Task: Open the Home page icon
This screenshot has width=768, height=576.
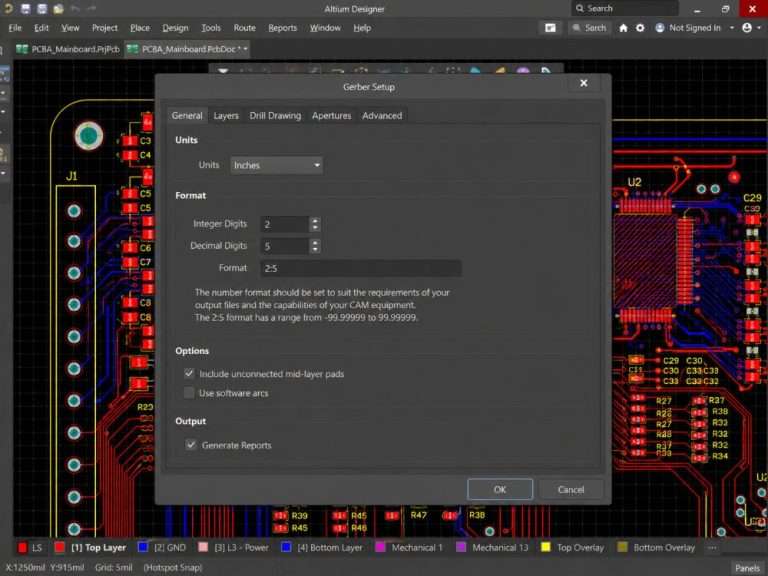Action: (x=623, y=28)
